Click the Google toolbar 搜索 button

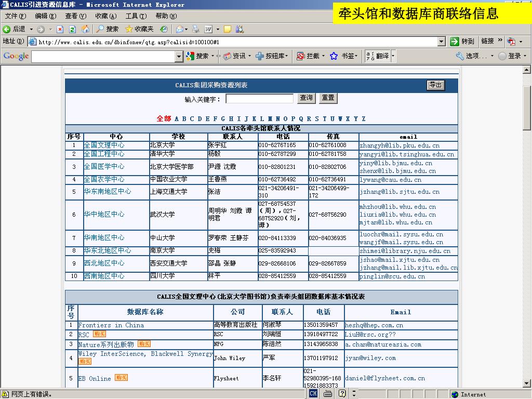coord(197,56)
